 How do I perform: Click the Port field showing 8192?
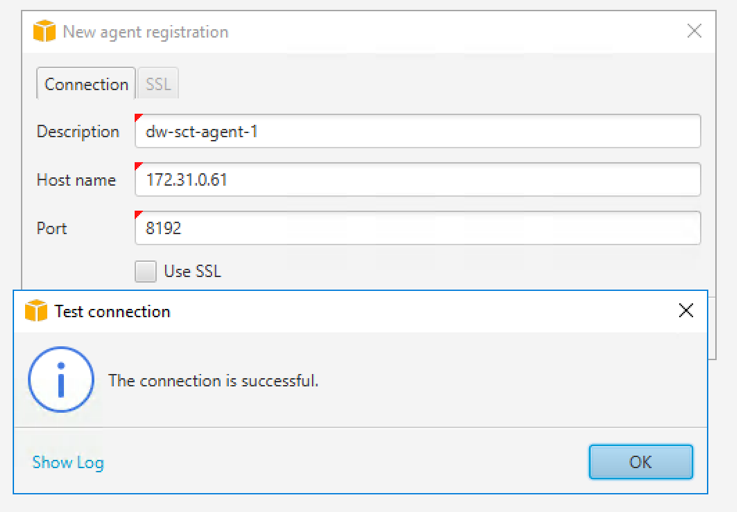click(x=418, y=228)
